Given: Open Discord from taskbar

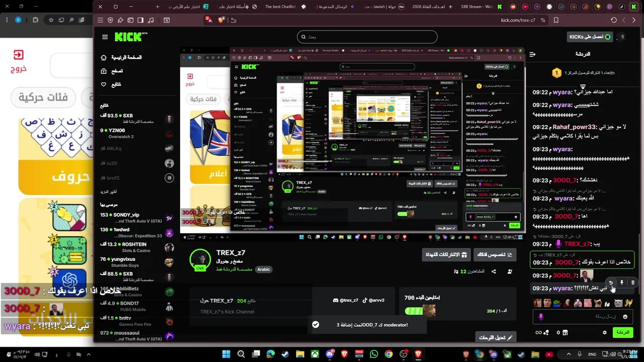Looking at the screenshot, I should click(x=330, y=354).
